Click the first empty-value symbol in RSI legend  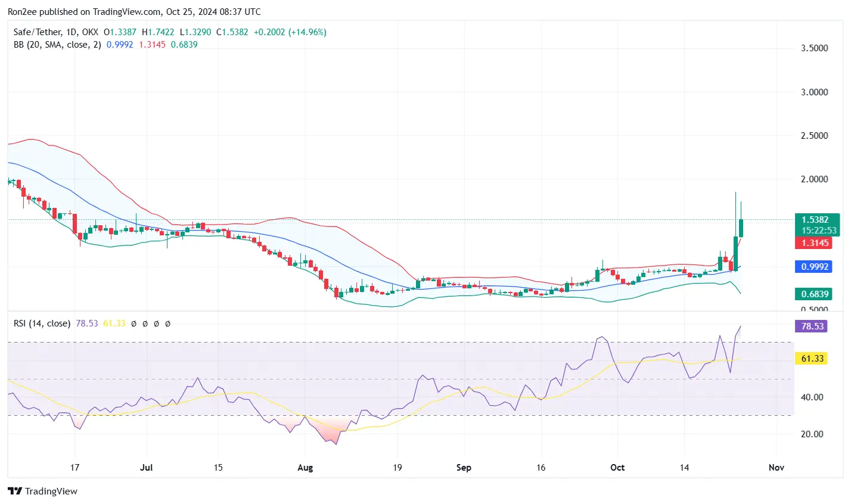click(x=133, y=323)
